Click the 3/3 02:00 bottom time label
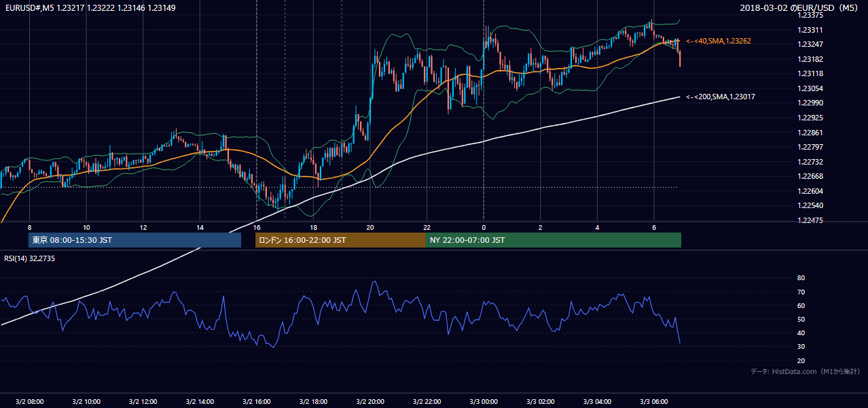This screenshot has width=868, height=408. (x=540, y=401)
